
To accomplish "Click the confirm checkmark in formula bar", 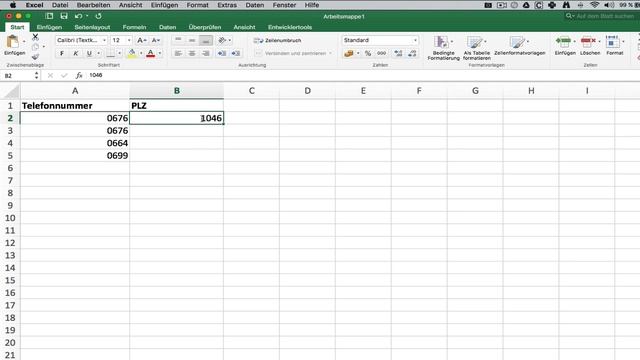I will 64,76.
